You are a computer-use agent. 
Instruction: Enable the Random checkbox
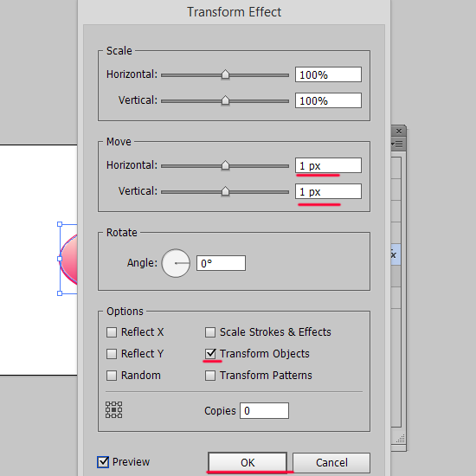tap(112, 376)
